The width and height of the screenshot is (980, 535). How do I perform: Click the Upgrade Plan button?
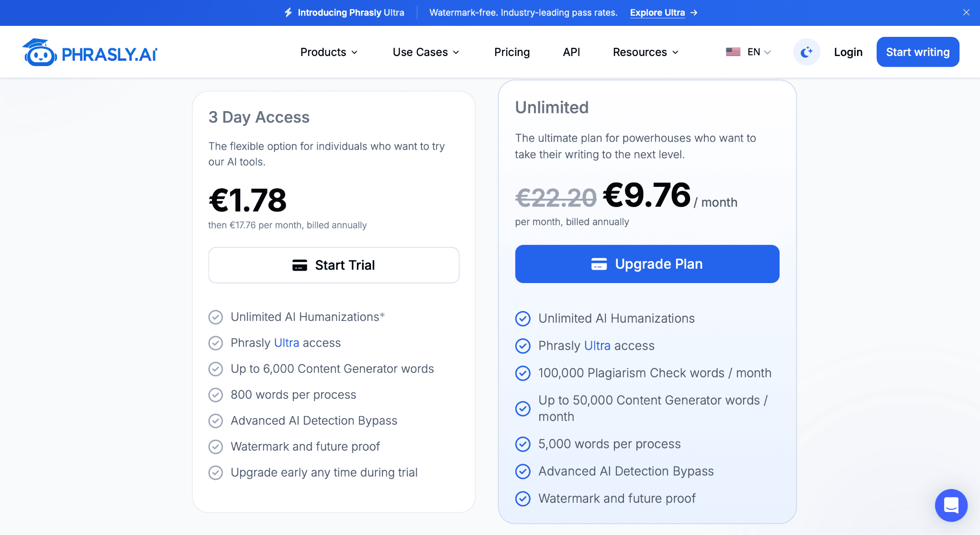tap(647, 264)
